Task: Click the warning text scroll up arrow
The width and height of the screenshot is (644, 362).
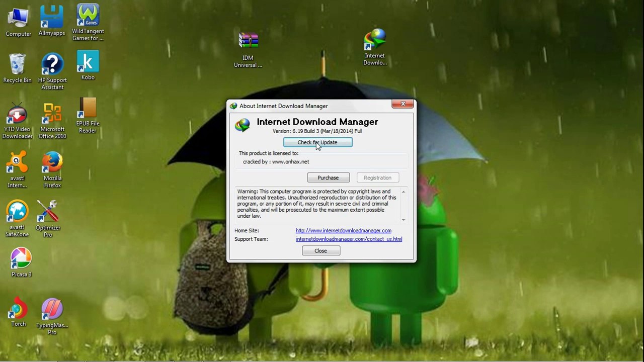Action: click(404, 192)
